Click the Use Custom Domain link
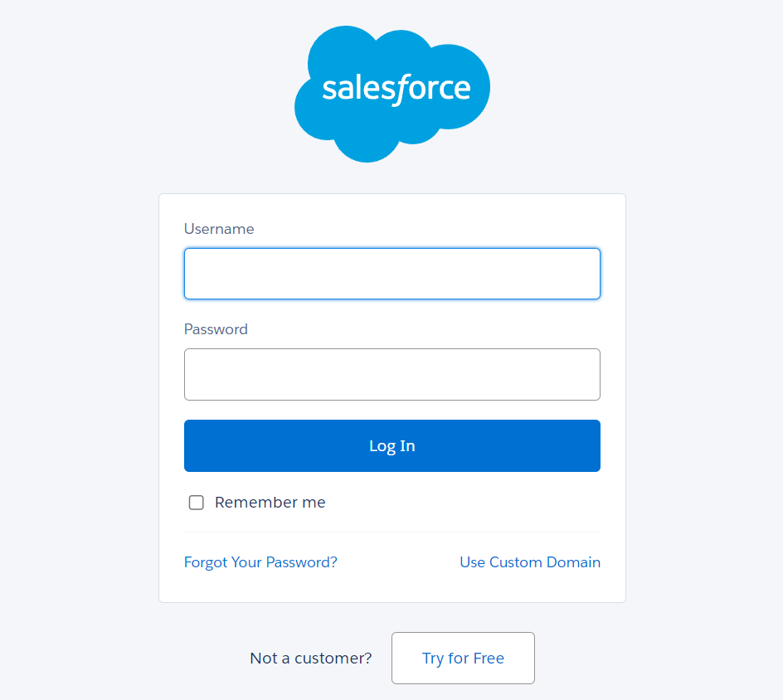Viewport: 783px width, 700px height. pos(530,561)
